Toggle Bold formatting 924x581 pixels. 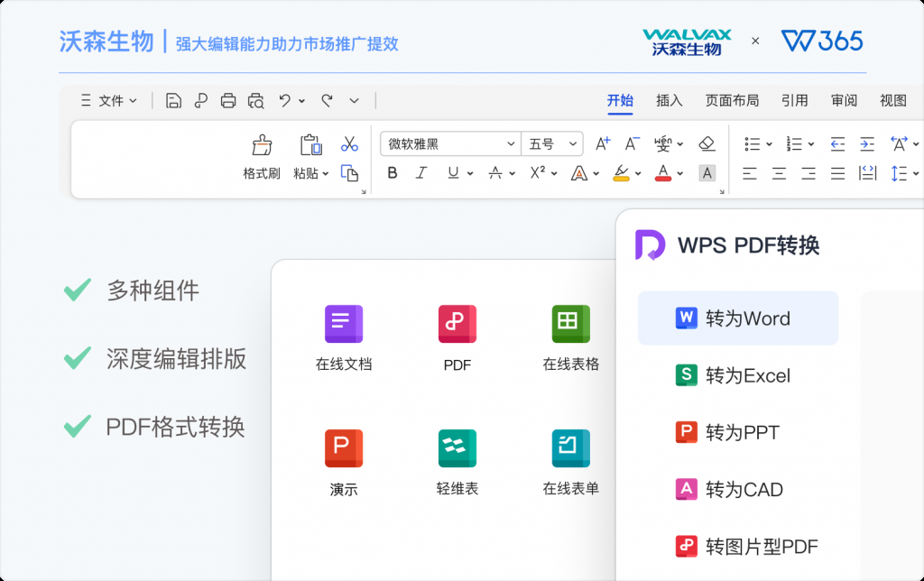[x=393, y=173]
